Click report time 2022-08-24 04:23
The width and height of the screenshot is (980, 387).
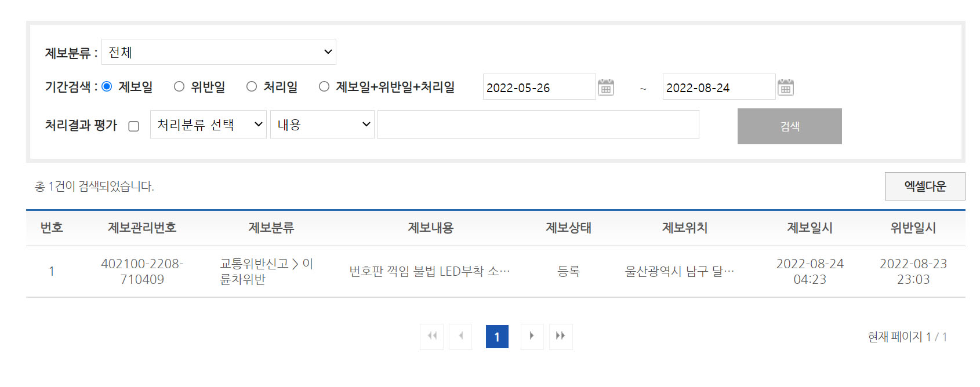pyautogui.click(x=810, y=271)
